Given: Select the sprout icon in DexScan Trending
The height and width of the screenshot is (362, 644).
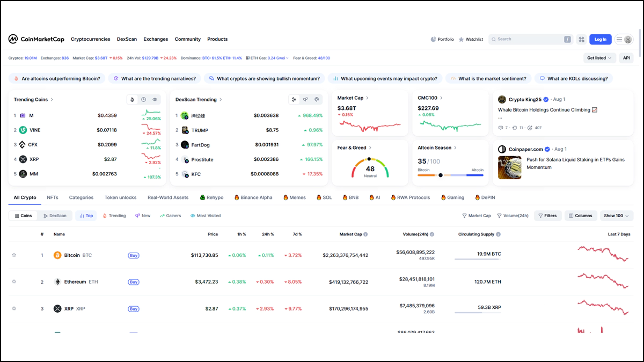Looking at the screenshot, I should pyautogui.click(x=305, y=100).
